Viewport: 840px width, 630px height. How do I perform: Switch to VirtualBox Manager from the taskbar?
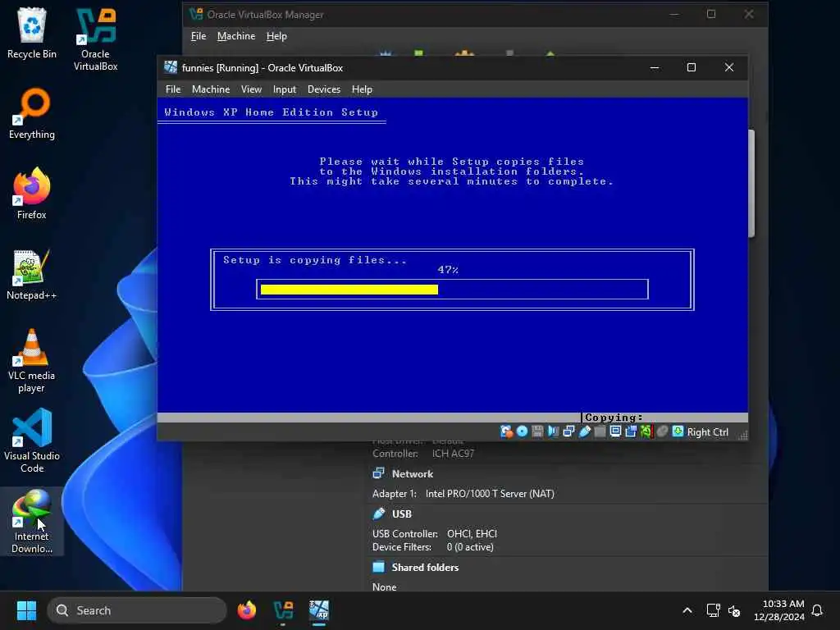click(283, 610)
